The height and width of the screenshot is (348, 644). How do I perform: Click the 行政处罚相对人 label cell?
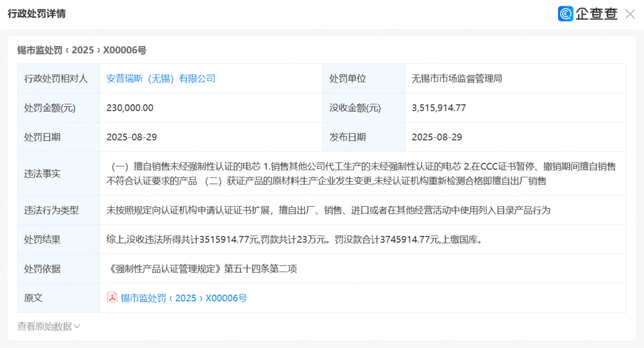56,78
